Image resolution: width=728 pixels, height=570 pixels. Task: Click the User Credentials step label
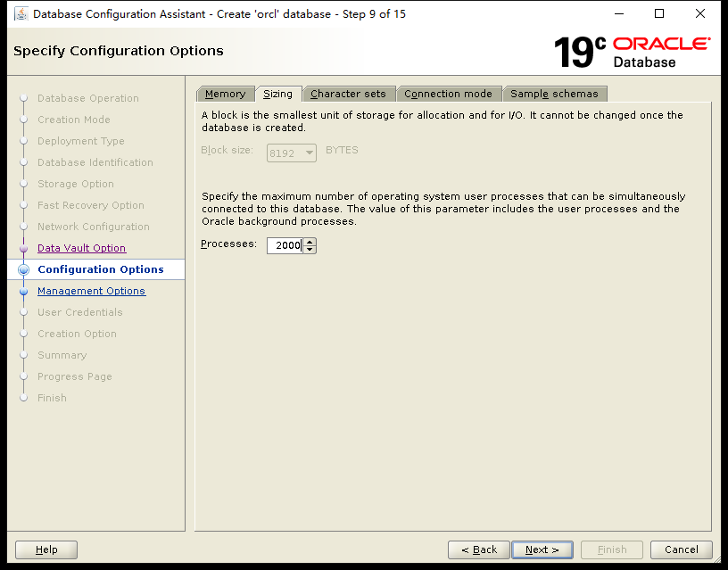[80, 312]
